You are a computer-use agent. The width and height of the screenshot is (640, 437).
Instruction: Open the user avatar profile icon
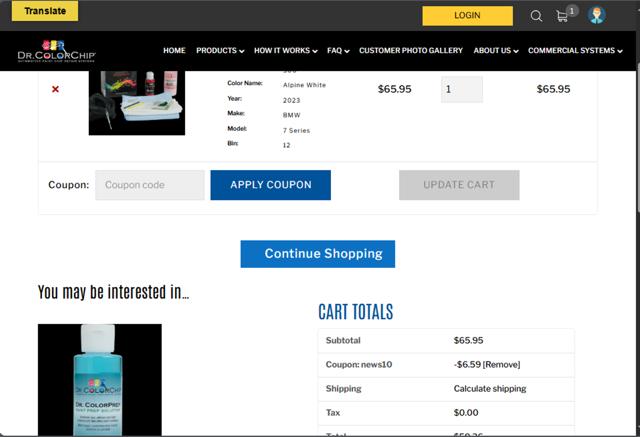pos(596,16)
